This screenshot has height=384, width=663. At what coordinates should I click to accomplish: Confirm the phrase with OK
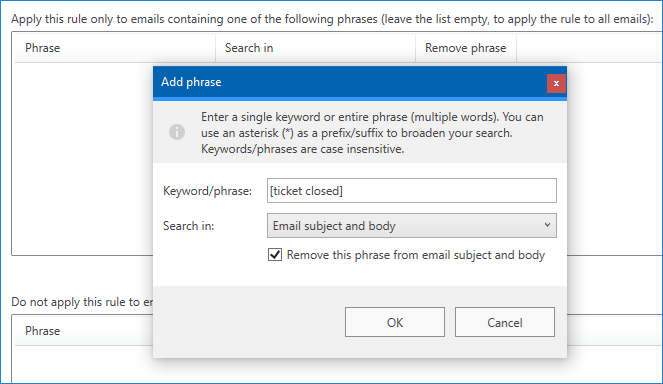click(395, 322)
